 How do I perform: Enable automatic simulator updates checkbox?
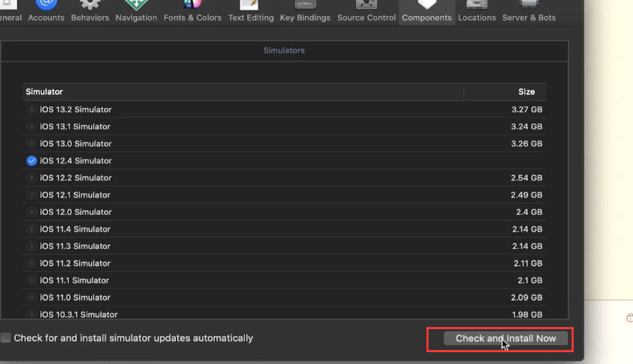click(6, 338)
